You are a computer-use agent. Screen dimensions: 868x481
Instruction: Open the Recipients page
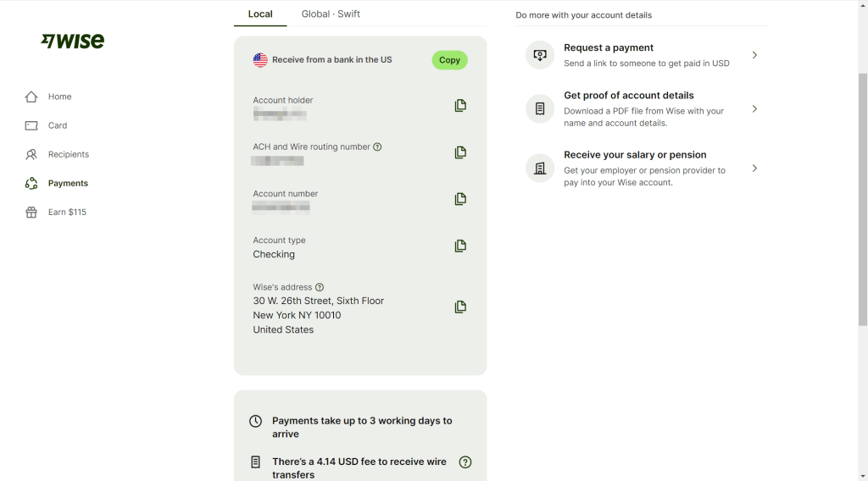pos(68,154)
